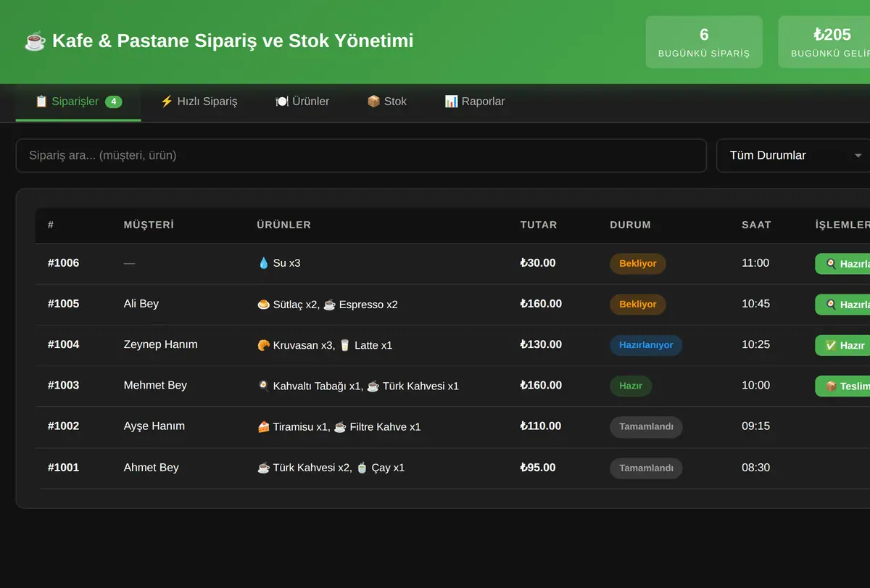Image resolution: width=870 pixels, height=588 pixels.
Task: Click the SAAT column header
Action: (756, 225)
